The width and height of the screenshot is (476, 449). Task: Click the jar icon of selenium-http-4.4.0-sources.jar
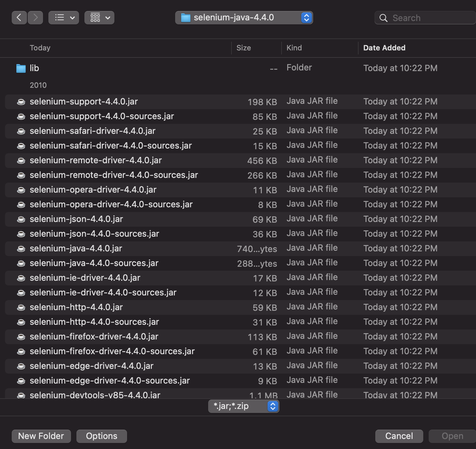point(21,322)
